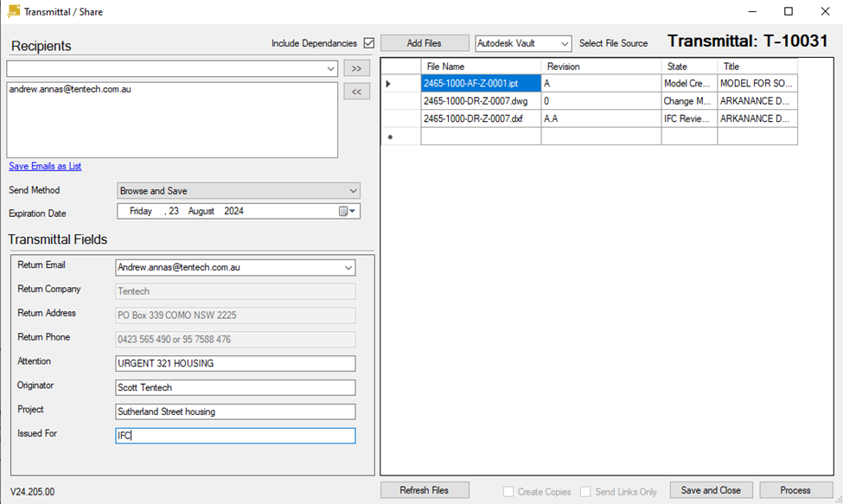The width and height of the screenshot is (843, 504).
Task: Click the Save Emails as List link
Action: (x=45, y=166)
